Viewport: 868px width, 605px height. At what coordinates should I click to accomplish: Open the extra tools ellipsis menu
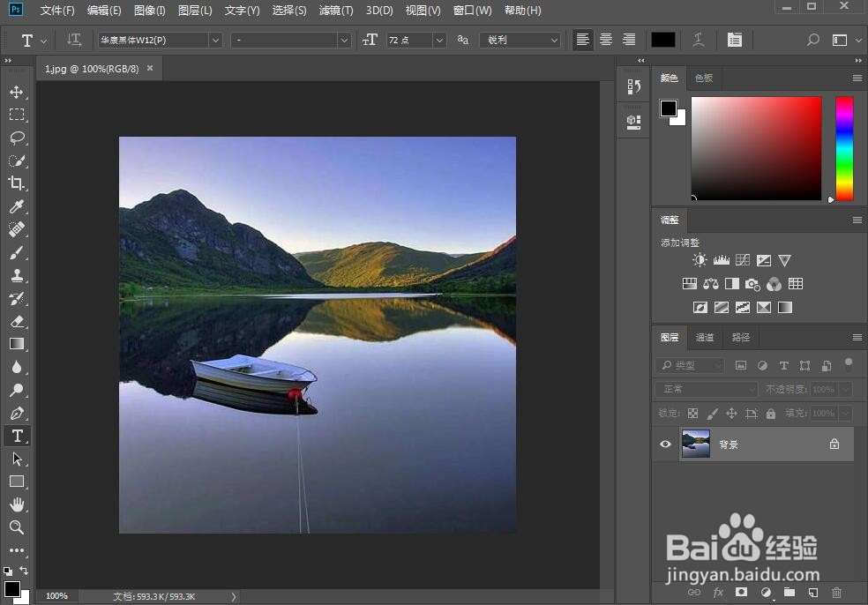[17, 550]
